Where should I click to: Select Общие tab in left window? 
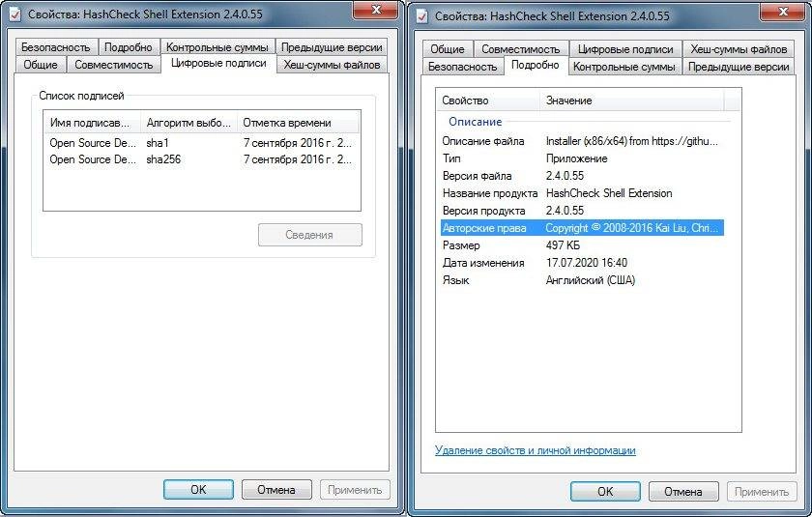pyautogui.click(x=41, y=65)
